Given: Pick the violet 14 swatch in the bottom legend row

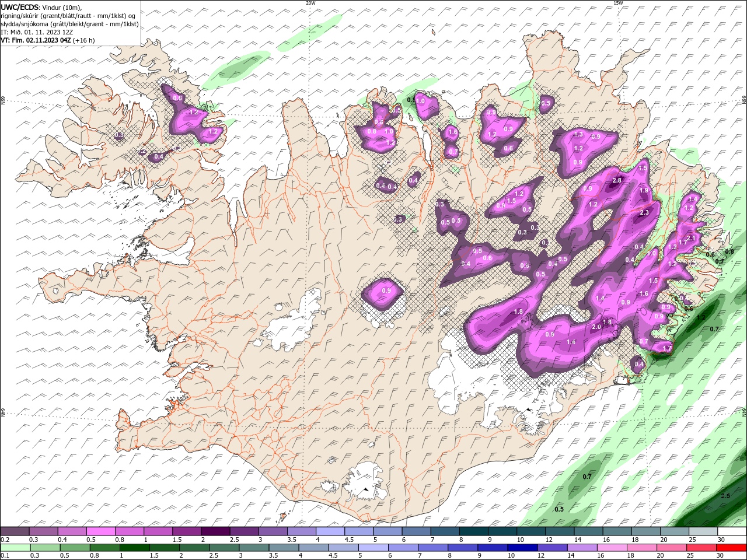Looking at the screenshot, I should [x=582, y=548].
